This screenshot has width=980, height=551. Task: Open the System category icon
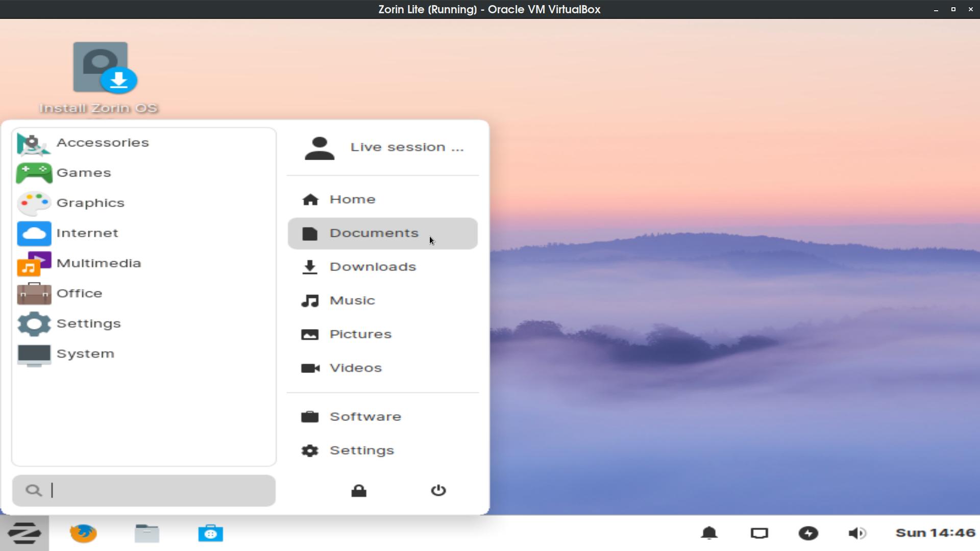pyautogui.click(x=34, y=353)
